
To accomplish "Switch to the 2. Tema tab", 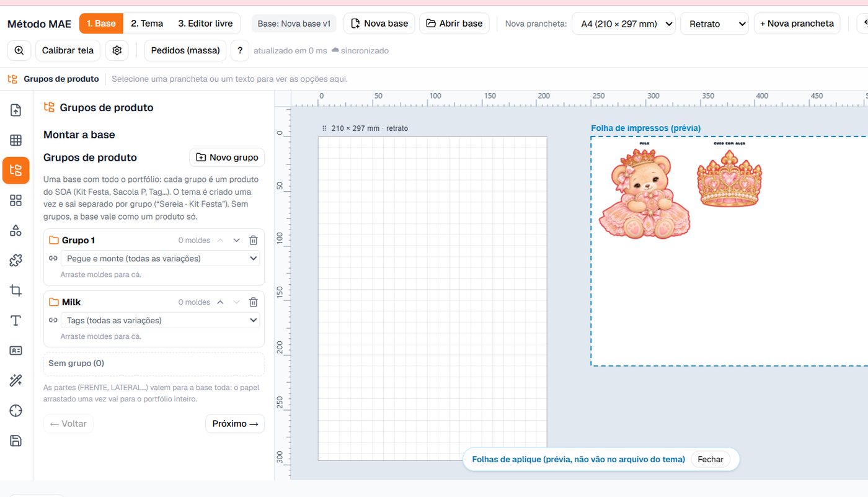I will (x=147, y=24).
